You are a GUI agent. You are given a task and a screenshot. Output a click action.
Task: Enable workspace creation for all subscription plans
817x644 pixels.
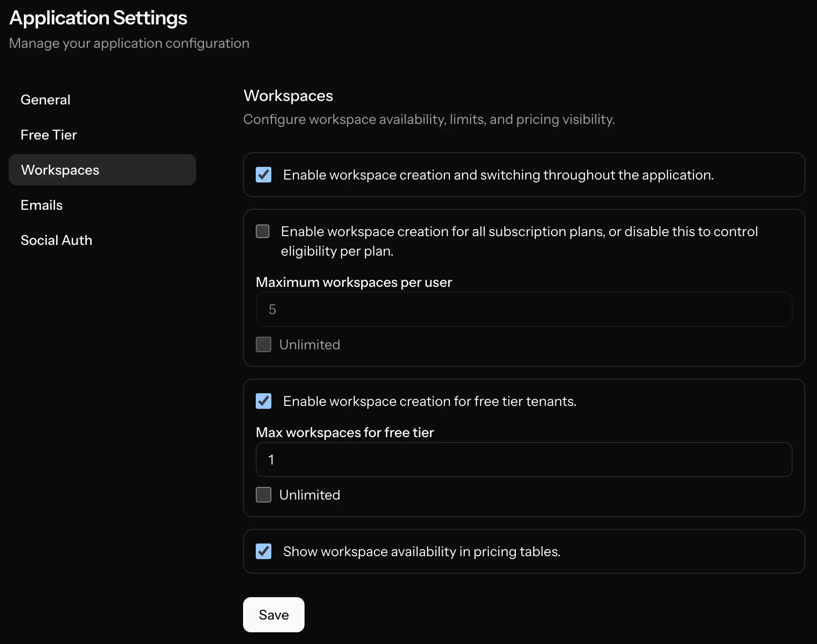click(x=263, y=231)
